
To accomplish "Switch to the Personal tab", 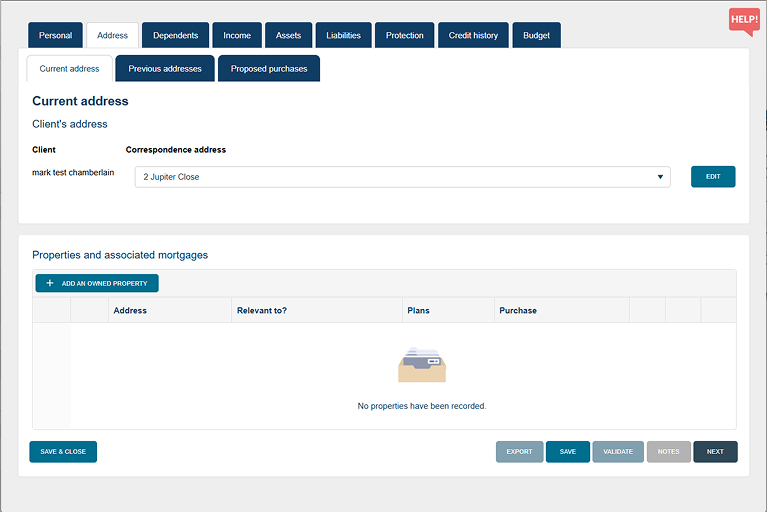I will click(x=55, y=35).
